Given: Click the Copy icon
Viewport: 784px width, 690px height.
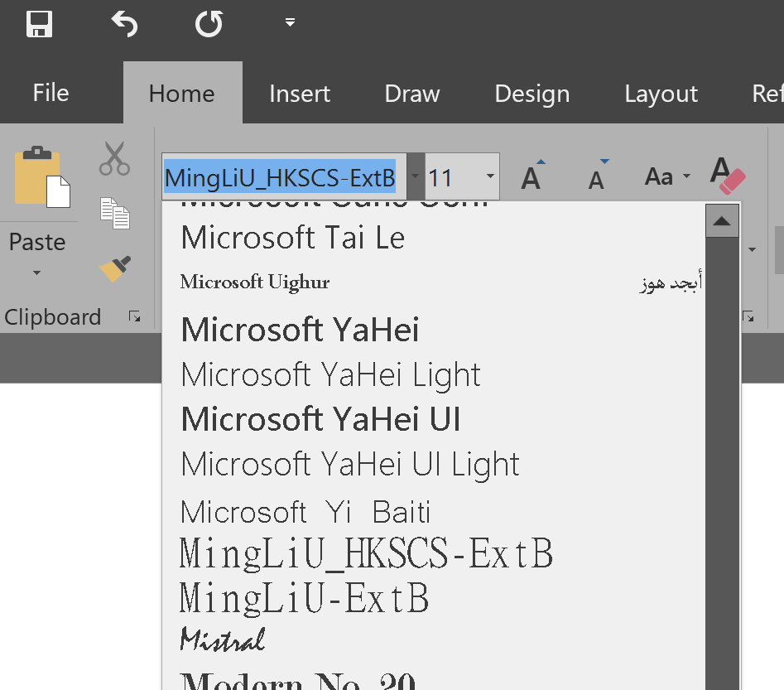Looking at the screenshot, I should [x=114, y=213].
